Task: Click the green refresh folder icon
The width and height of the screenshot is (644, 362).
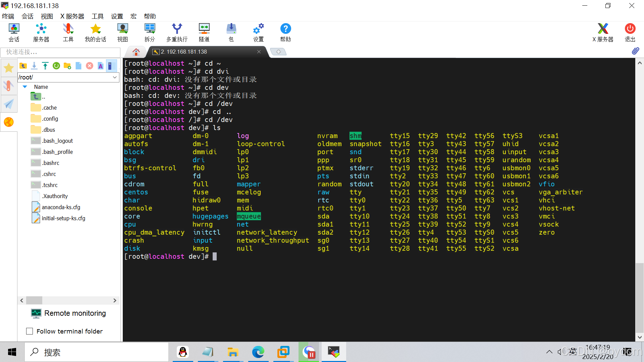Action: (x=56, y=66)
